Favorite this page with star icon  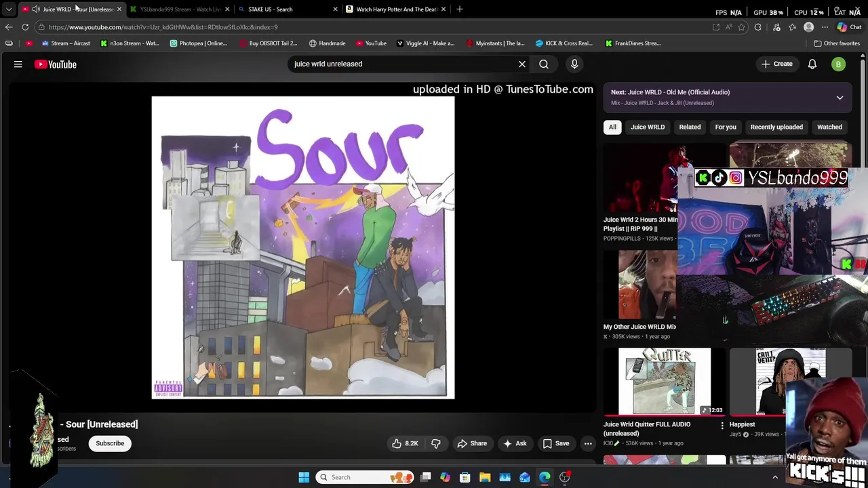pyautogui.click(x=742, y=27)
